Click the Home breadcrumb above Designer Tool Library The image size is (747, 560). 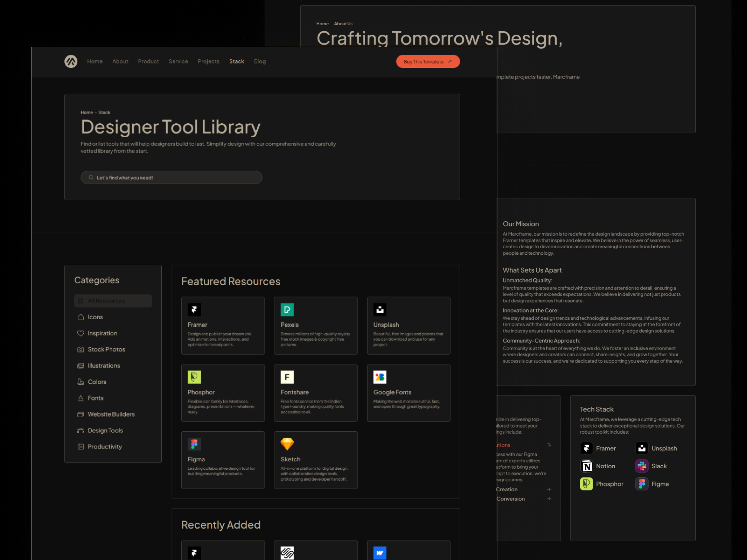(x=86, y=112)
